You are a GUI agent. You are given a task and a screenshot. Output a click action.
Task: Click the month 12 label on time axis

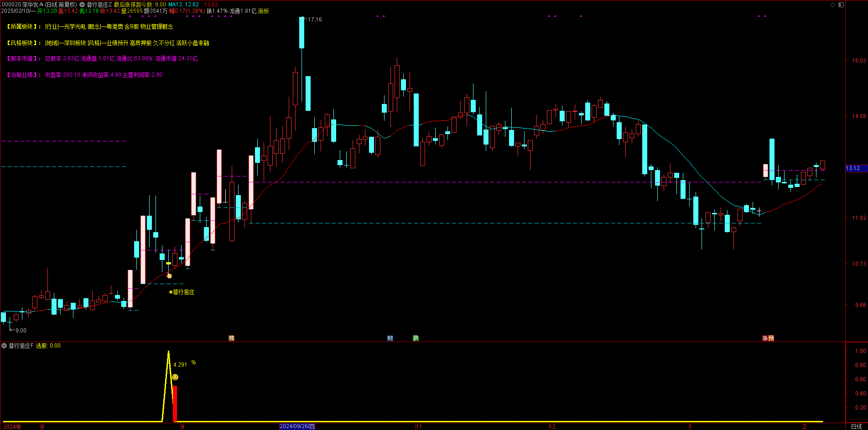coord(552,427)
